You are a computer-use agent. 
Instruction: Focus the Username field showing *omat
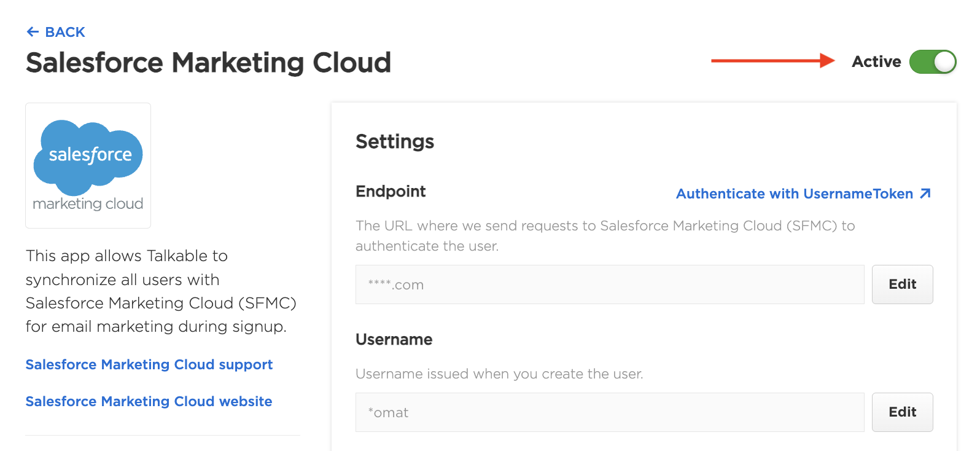pos(609,412)
